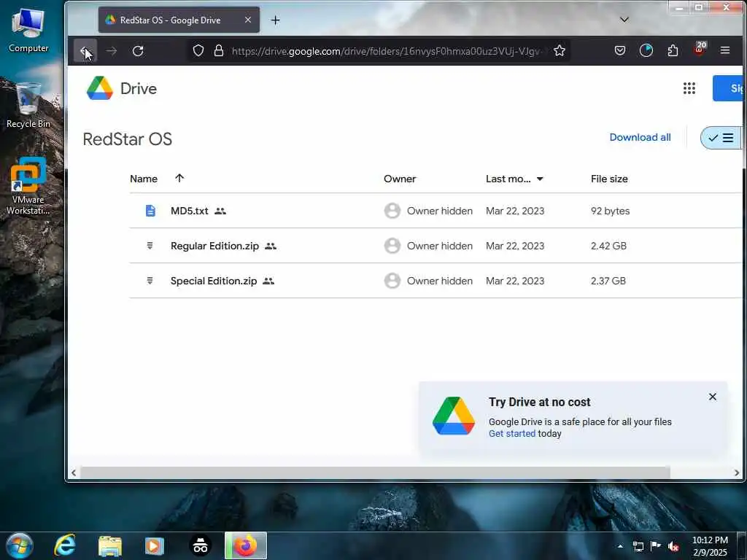The image size is (747, 560).
Task: Click shared icon next to Regular Edition.zip
Action: [271, 246]
